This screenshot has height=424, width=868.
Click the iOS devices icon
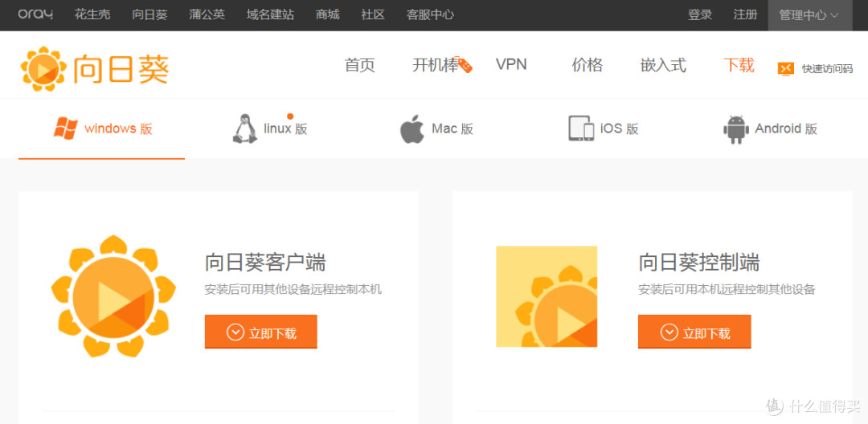581,128
